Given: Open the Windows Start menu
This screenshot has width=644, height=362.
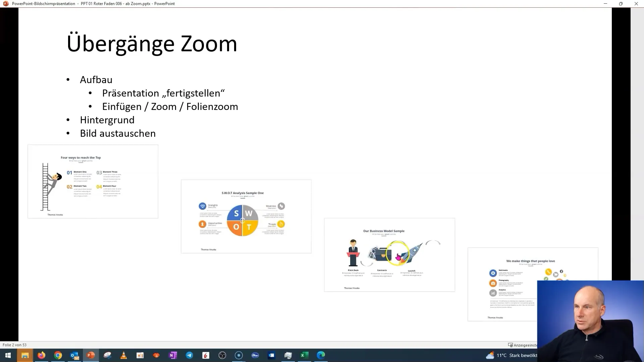Looking at the screenshot, I should pos(8,355).
